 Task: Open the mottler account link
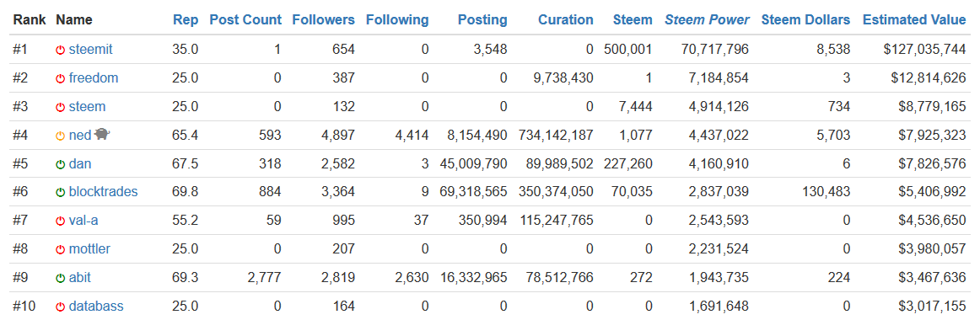point(89,249)
